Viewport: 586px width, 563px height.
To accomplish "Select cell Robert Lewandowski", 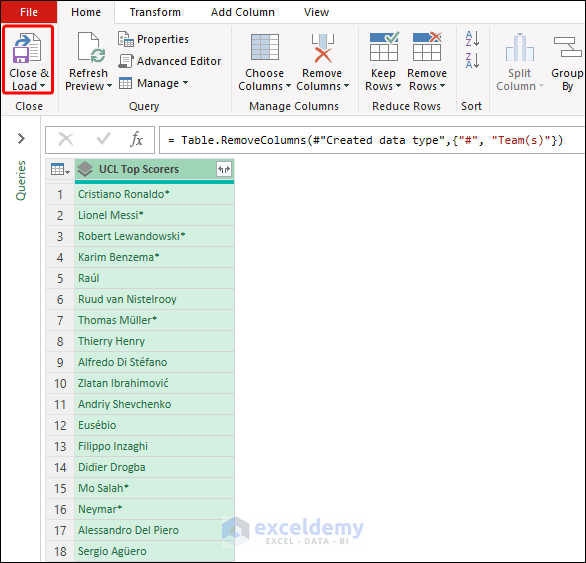I will coord(154,236).
